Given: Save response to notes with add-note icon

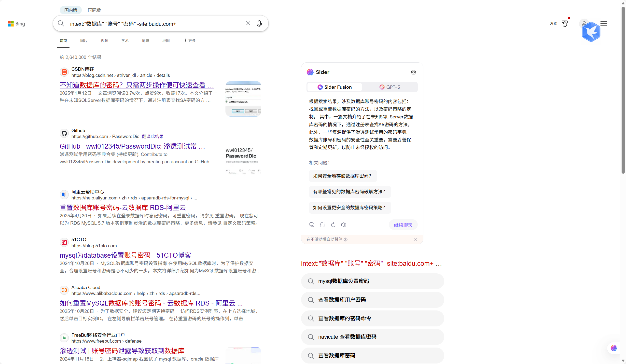Looking at the screenshot, I should click(x=322, y=224).
